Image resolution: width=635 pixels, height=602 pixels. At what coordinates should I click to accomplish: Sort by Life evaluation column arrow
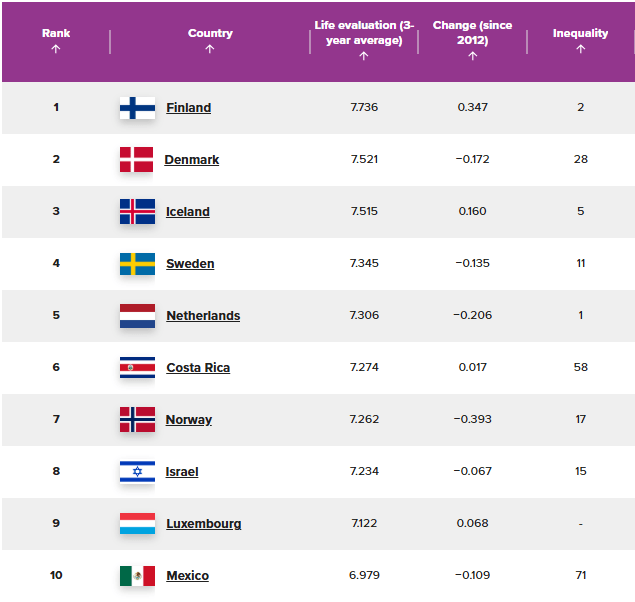click(x=363, y=57)
